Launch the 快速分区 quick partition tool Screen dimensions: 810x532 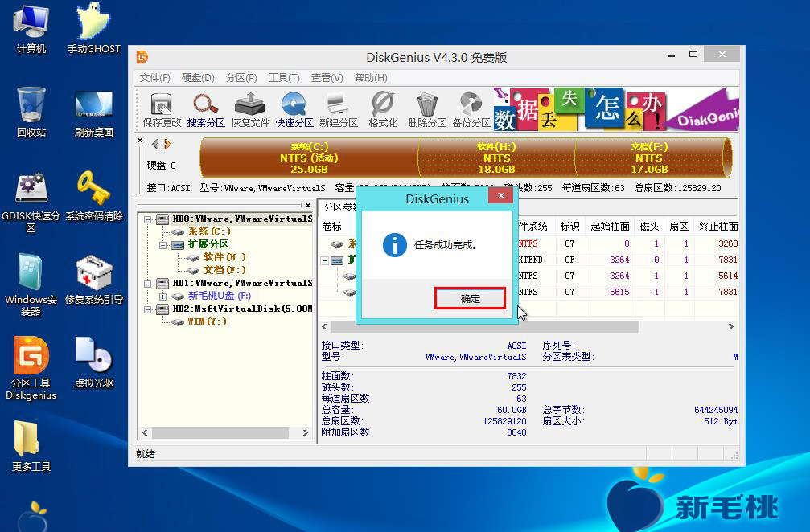tap(294, 109)
